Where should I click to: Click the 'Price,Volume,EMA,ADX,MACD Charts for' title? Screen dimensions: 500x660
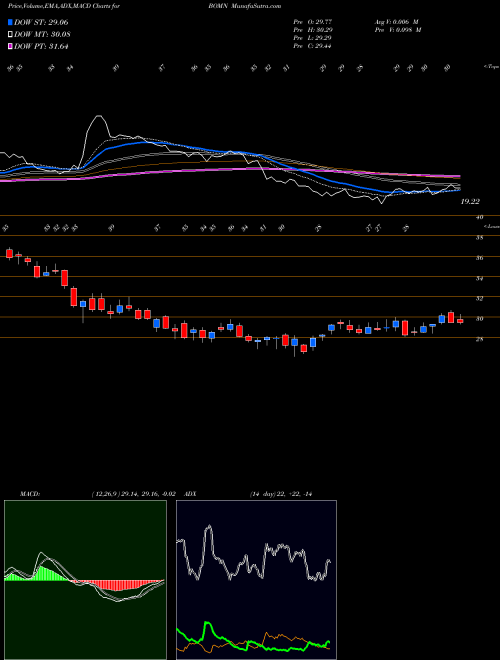(64, 6)
